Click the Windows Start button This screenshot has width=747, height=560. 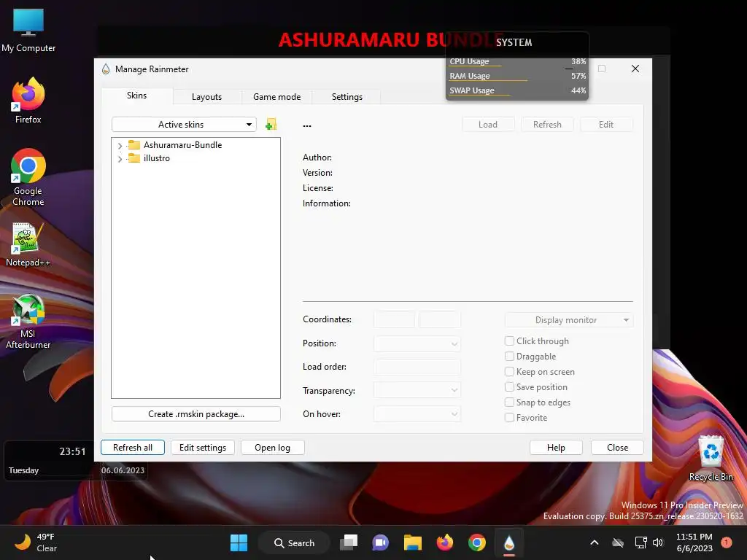coord(239,542)
